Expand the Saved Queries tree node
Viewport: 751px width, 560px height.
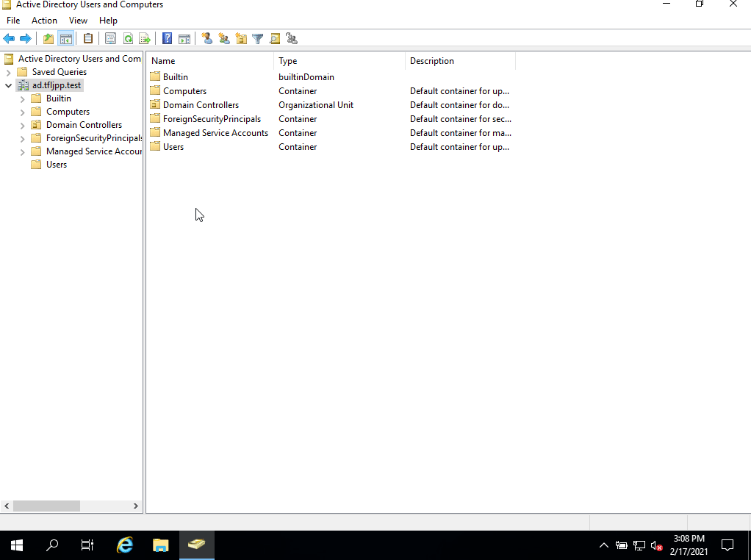click(x=8, y=72)
